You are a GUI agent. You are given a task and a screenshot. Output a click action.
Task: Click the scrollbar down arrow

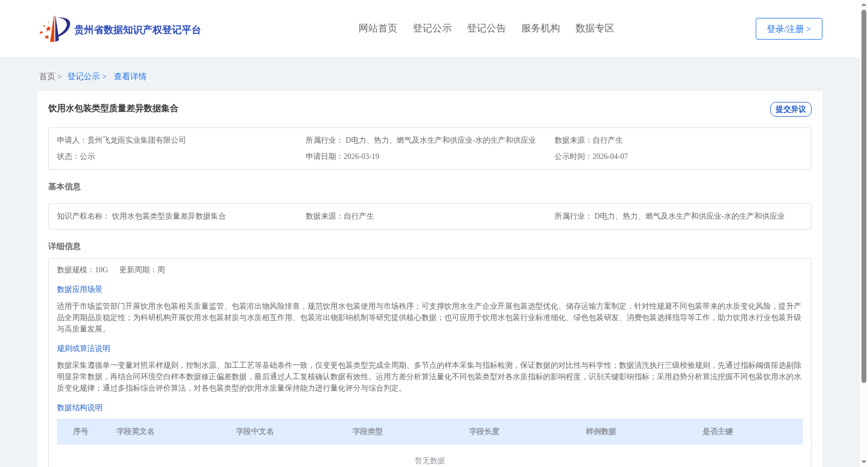pos(864,462)
